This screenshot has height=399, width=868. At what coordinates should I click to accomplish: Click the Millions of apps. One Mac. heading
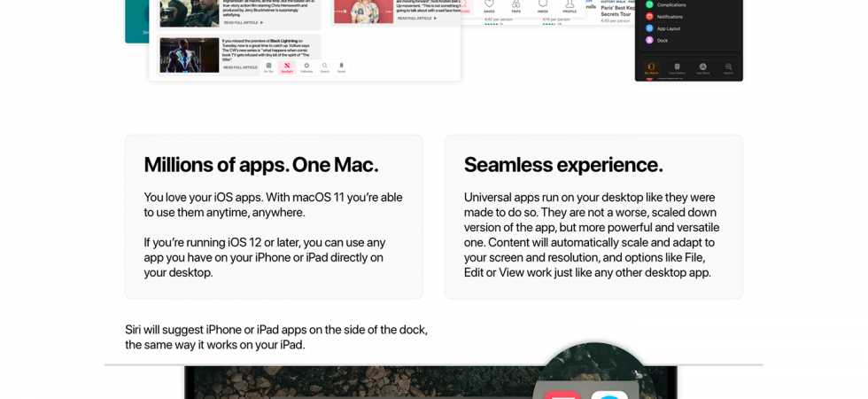(261, 165)
